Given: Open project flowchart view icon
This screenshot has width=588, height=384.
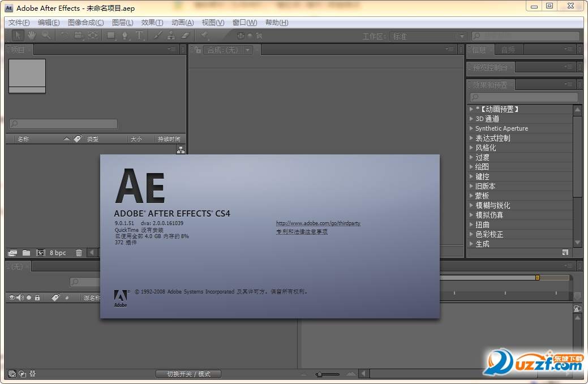Looking at the screenshot, I should 181,150.
